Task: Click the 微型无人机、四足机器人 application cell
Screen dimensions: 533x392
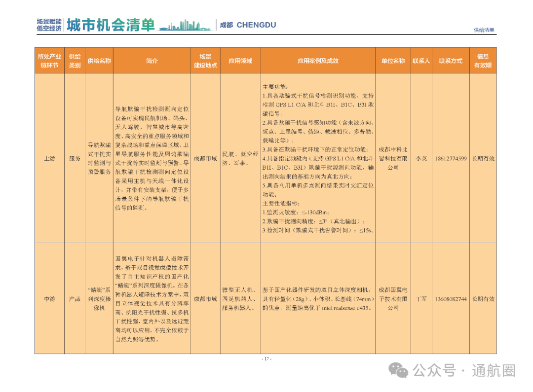Action: point(240,299)
